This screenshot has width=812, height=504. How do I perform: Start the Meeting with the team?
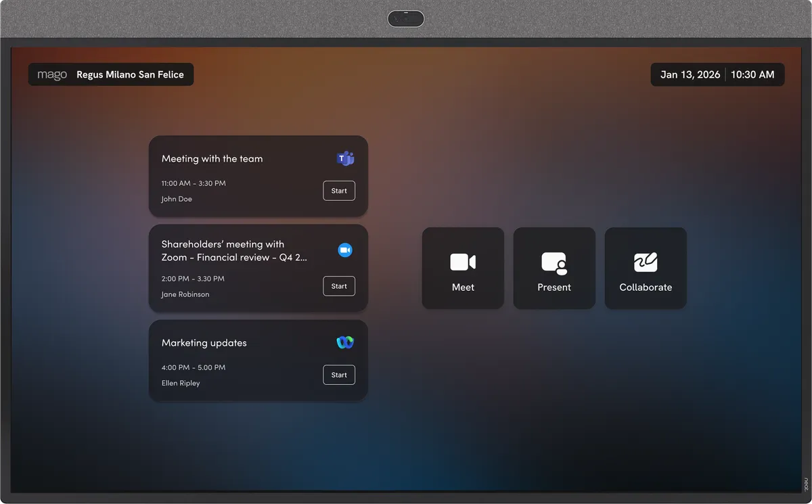[339, 191]
